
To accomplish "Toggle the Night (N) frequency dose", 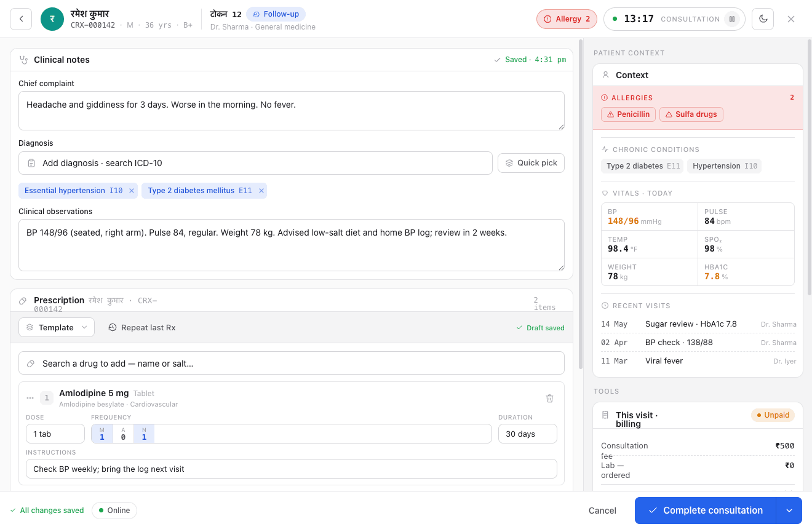I will tap(144, 434).
